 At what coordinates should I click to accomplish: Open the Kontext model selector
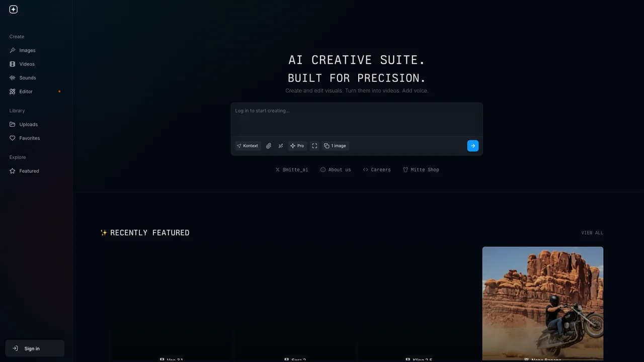(248, 146)
